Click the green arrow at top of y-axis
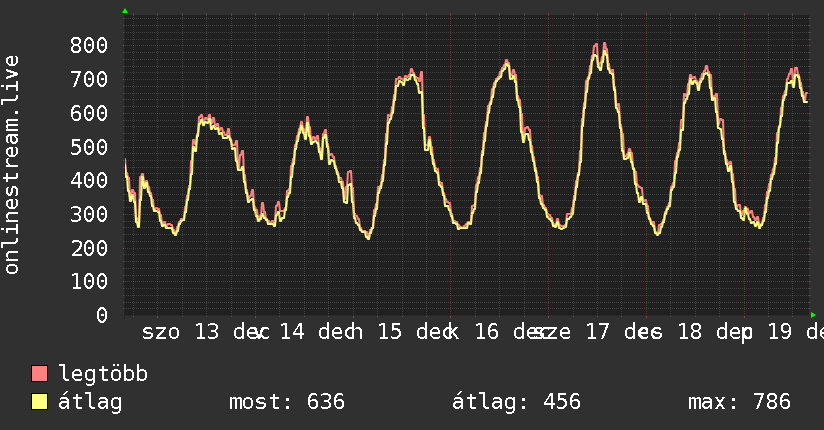This screenshot has width=824, height=430. click(x=125, y=11)
